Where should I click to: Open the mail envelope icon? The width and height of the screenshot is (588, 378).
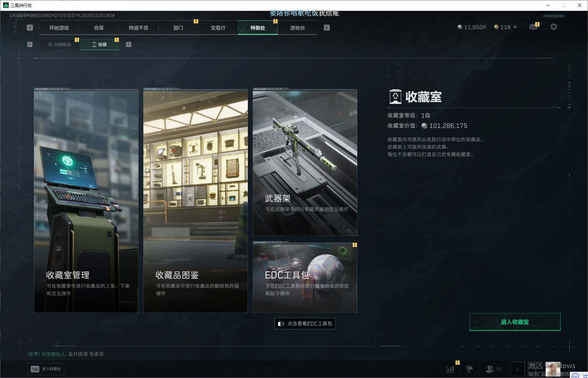click(x=533, y=27)
